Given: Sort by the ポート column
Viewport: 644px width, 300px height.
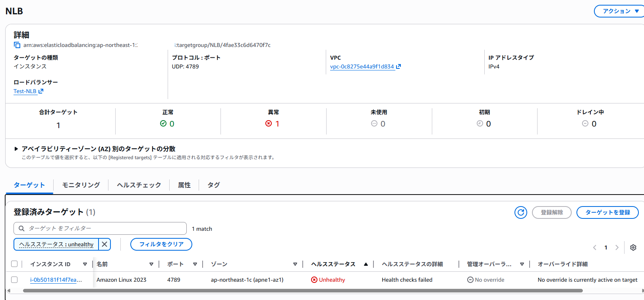Looking at the screenshot, I should (195, 264).
